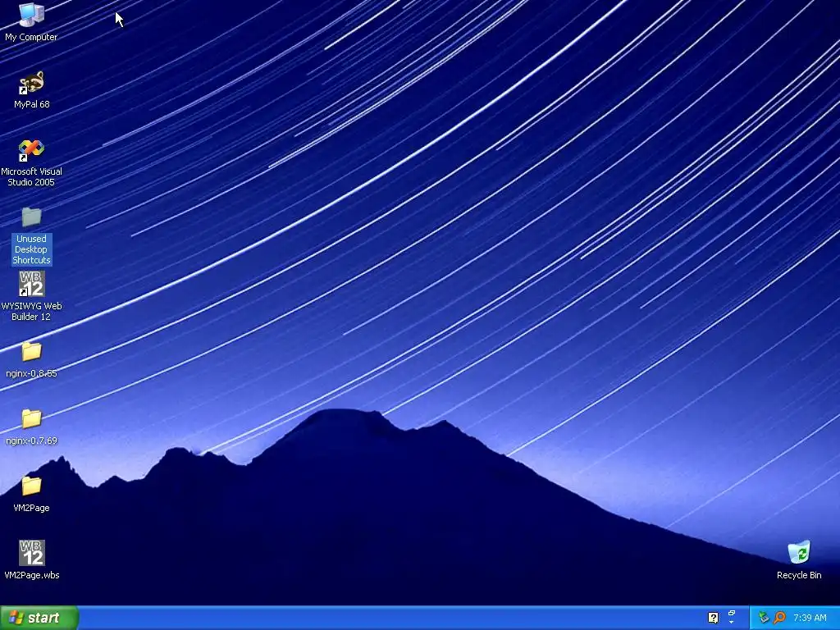
Task: Click the orange magnifier tray icon
Action: click(x=779, y=618)
